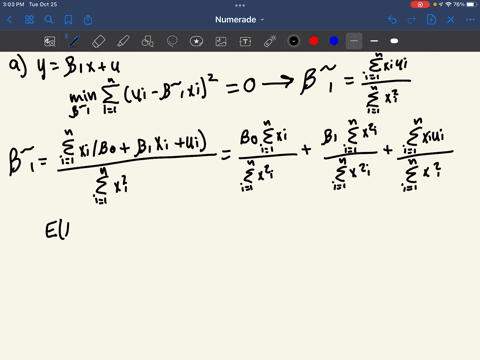480x360 pixels.
Task: Choose the red pen color
Action: [x=314, y=41]
